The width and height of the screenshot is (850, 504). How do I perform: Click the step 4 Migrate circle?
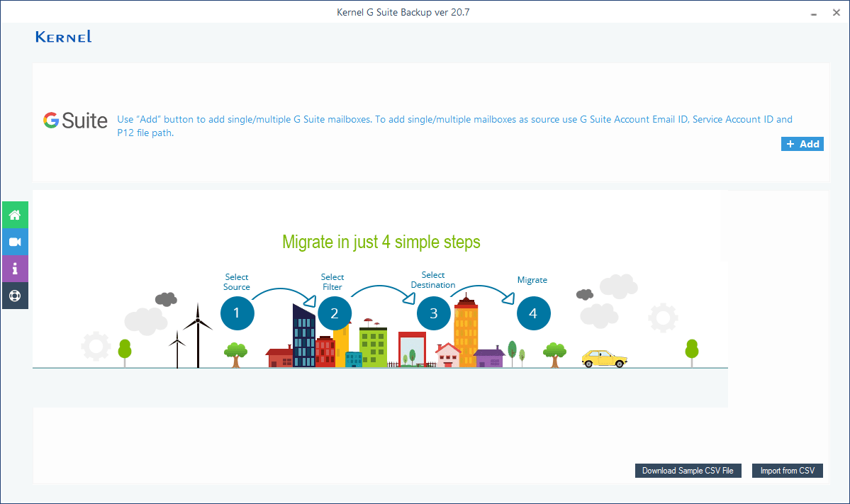point(533,313)
